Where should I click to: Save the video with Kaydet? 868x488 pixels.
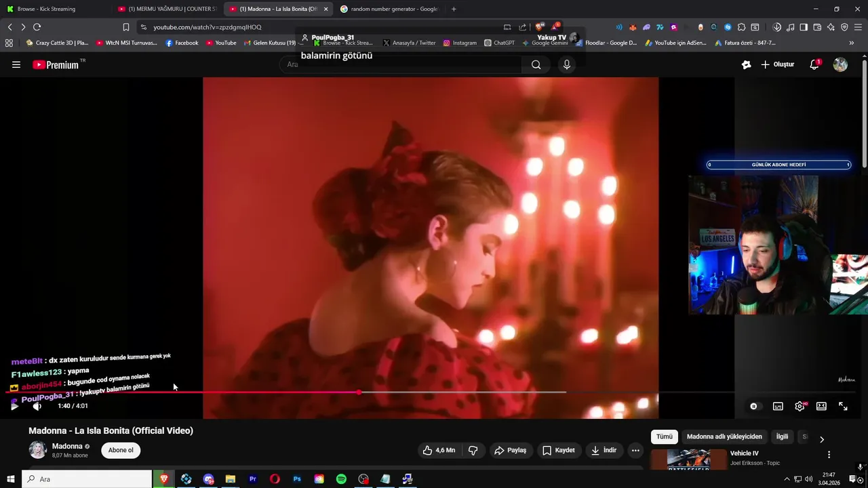pyautogui.click(x=558, y=450)
